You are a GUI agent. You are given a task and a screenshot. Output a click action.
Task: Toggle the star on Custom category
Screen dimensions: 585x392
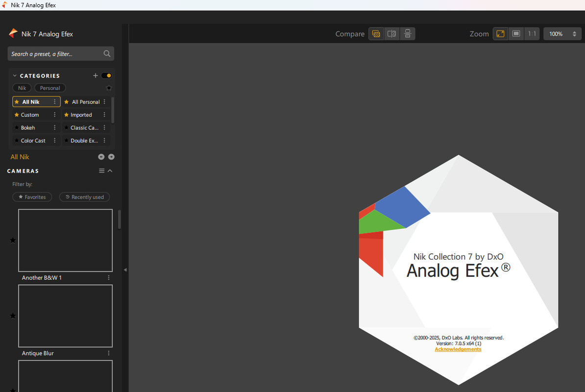(17, 115)
